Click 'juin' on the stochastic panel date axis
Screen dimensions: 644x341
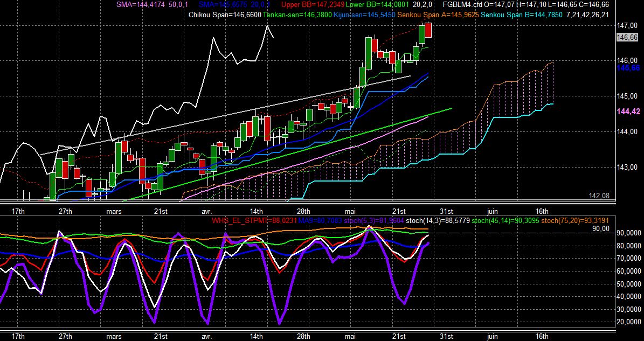pos(492,337)
